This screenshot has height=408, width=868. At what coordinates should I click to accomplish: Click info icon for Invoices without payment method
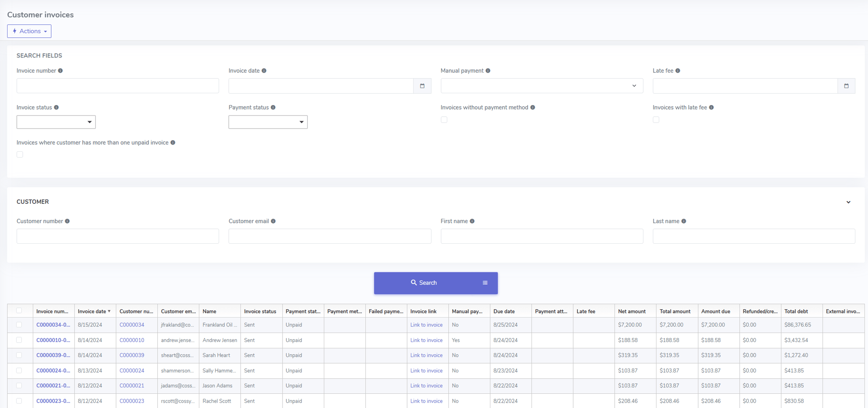point(532,108)
